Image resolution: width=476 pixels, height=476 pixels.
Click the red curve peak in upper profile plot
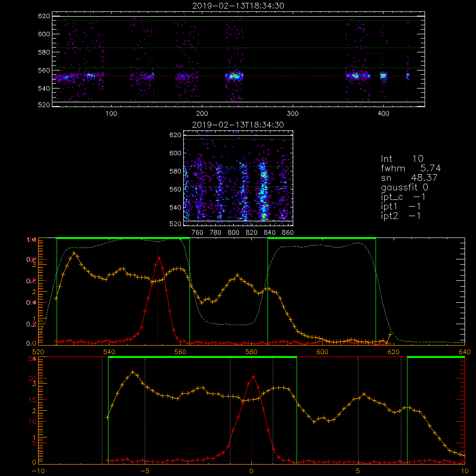click(x=159, y=258)
